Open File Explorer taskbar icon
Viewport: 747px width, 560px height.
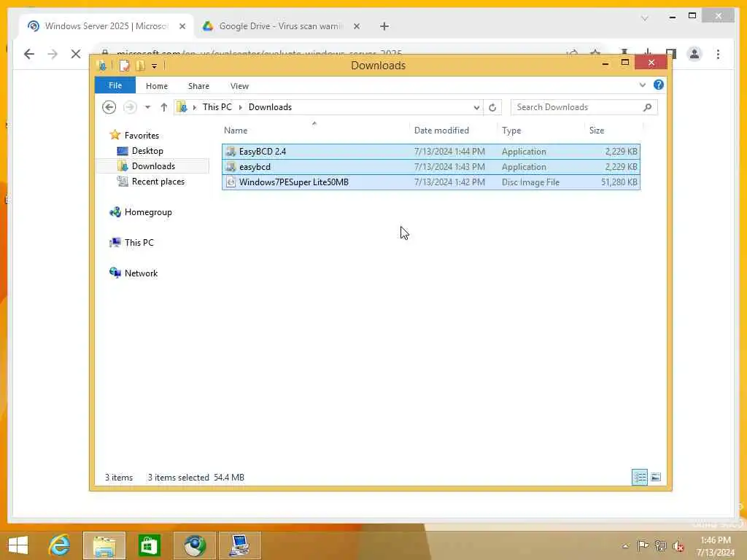[104, 545]
